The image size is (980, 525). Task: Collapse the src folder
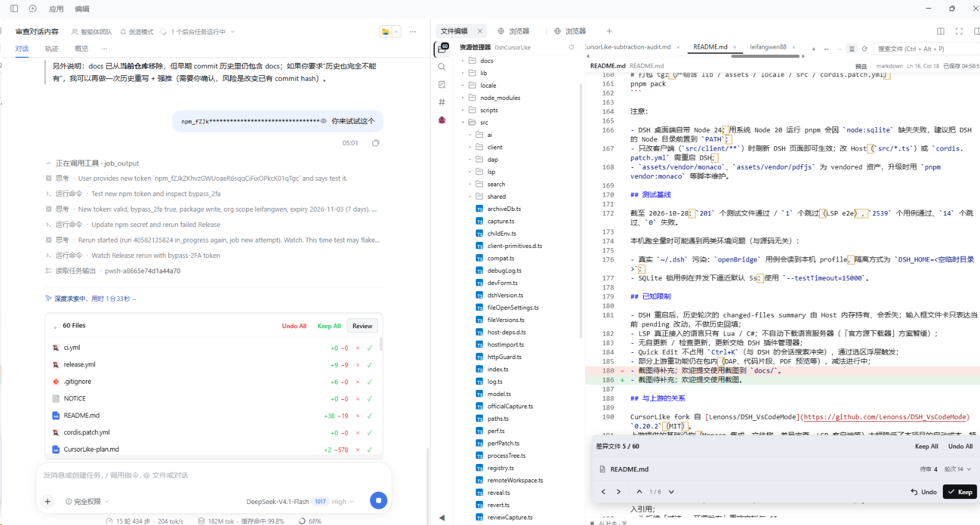(484, 122)
